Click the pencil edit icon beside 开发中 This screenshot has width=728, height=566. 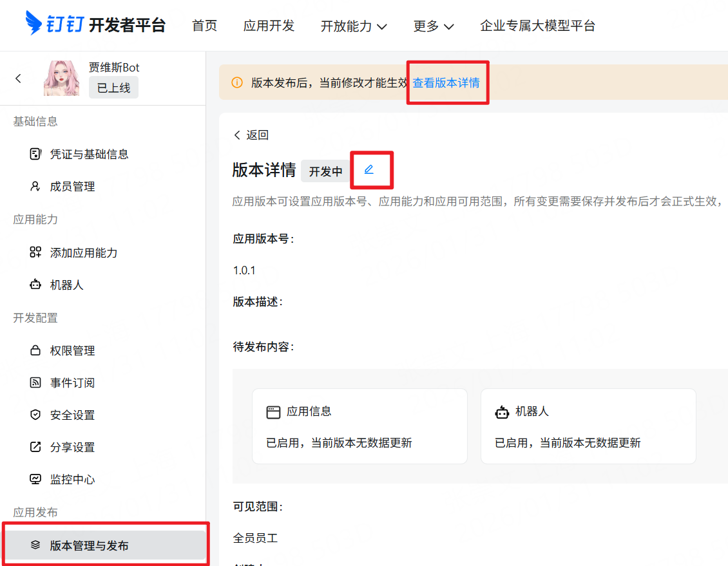pos(369,170)
